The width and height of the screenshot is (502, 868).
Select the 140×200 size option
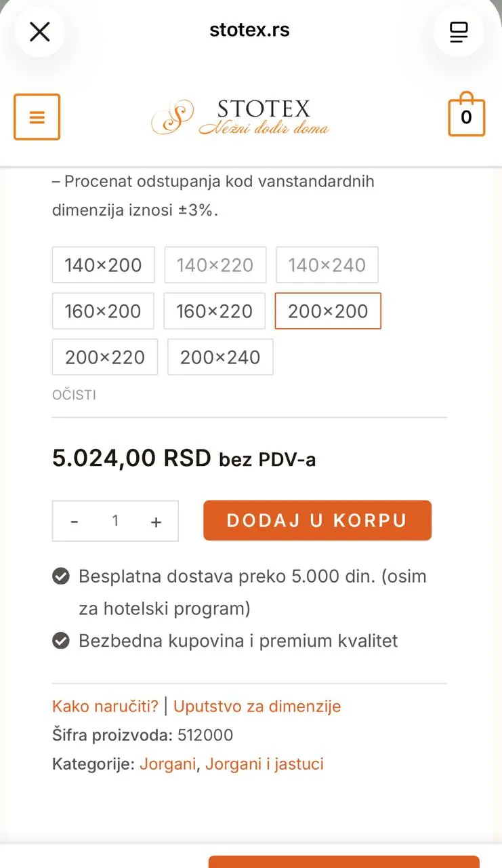pos(103,265)
